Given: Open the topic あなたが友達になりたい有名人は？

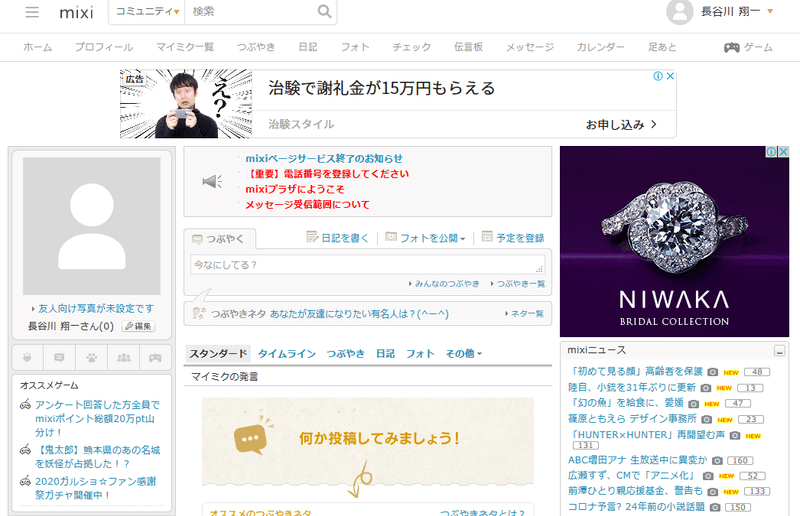Looking at the screenshot, I should [359, 314].
